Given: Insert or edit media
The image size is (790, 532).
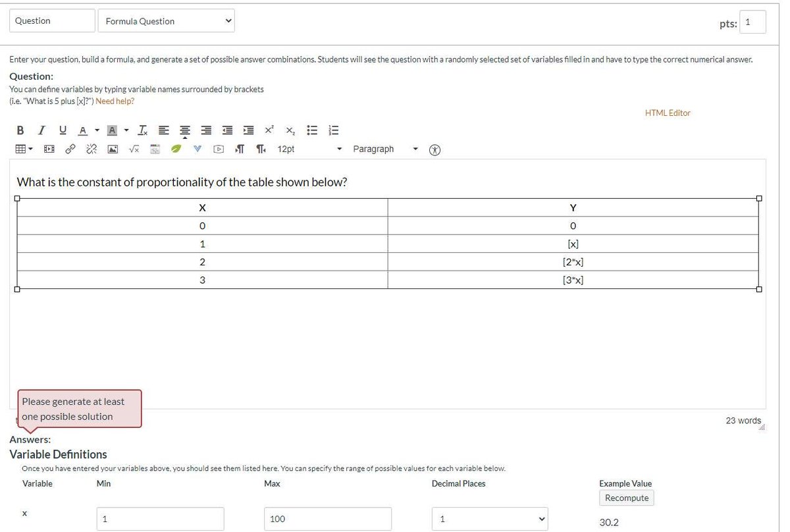Looking at the screenshot, I should [x=49, y=149].
